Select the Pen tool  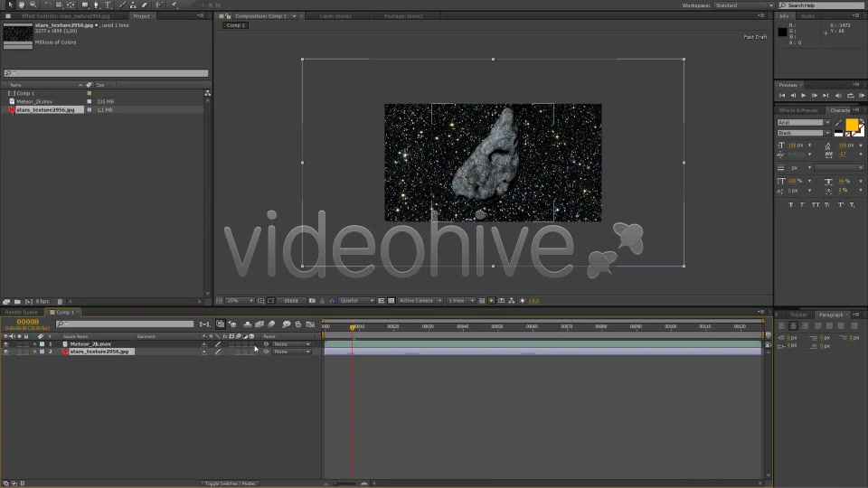[x=97, y=5]
